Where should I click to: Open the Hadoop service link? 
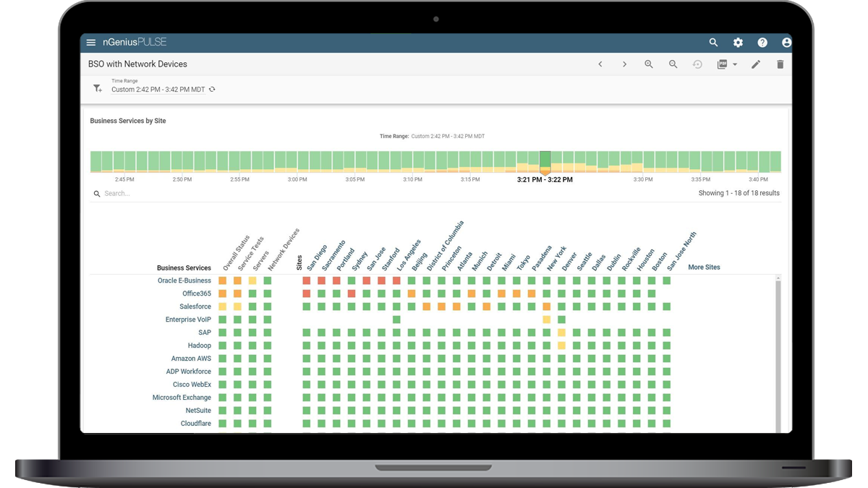pos(200,346)
